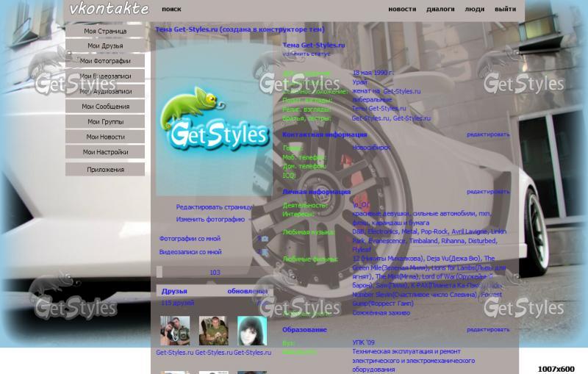The height and width of the screenshot is (374, 588).
Task: Go to Мои Друзья in sidebar
Action: click(105, 46)
